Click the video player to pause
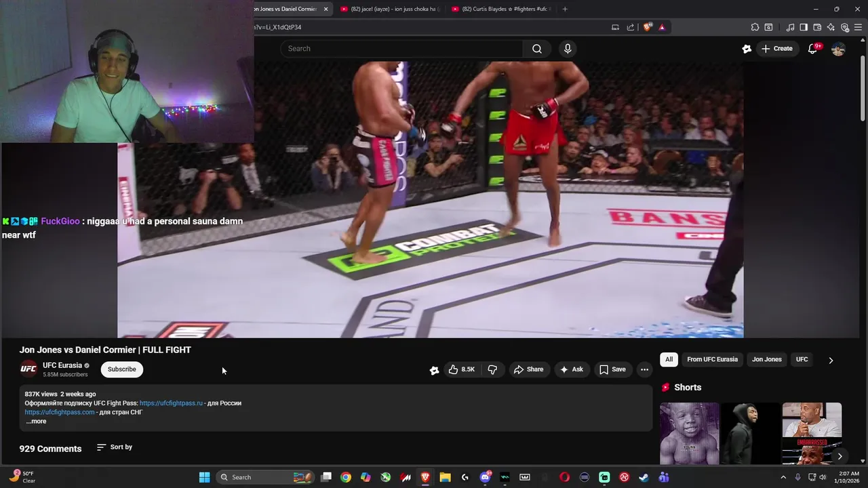Image resolution: width=868 pixels, height=488 pixels. (431, 200)
